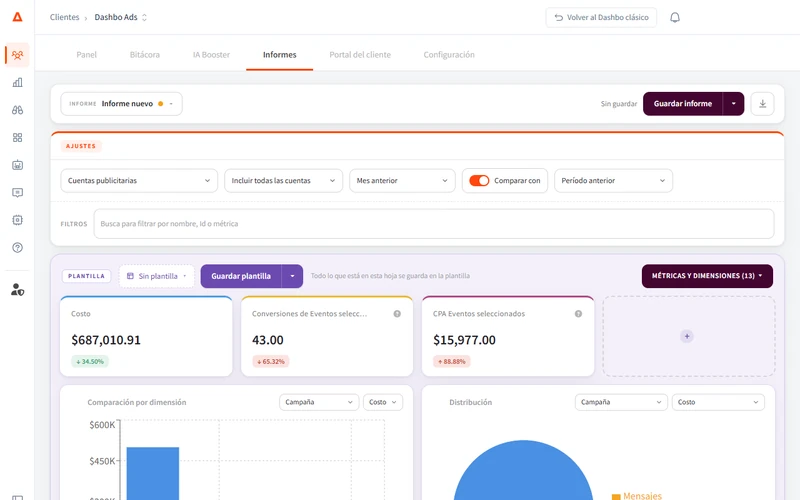Click info icon on CPA Eventos card
The height and width of the screenshot is (500, 800).
tap(578, 314)
